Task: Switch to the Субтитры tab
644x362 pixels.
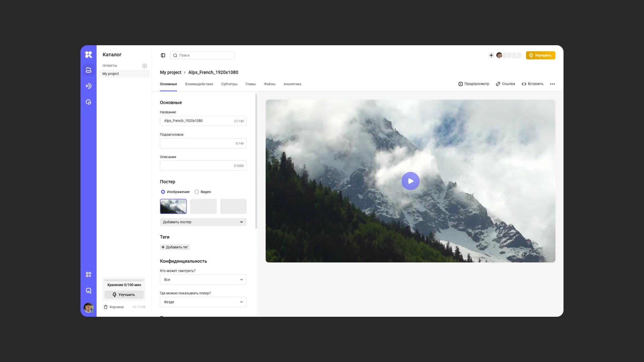Action: pos(229,84)
